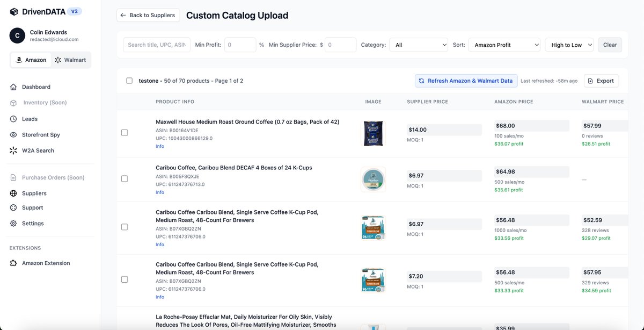644x330 pixels.
Task: Open the High to Low sort order dropdown
Action: point(569,45)
